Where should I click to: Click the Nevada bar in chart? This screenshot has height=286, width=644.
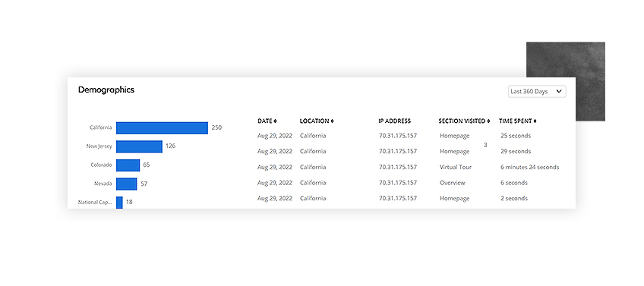coord(127,184)
